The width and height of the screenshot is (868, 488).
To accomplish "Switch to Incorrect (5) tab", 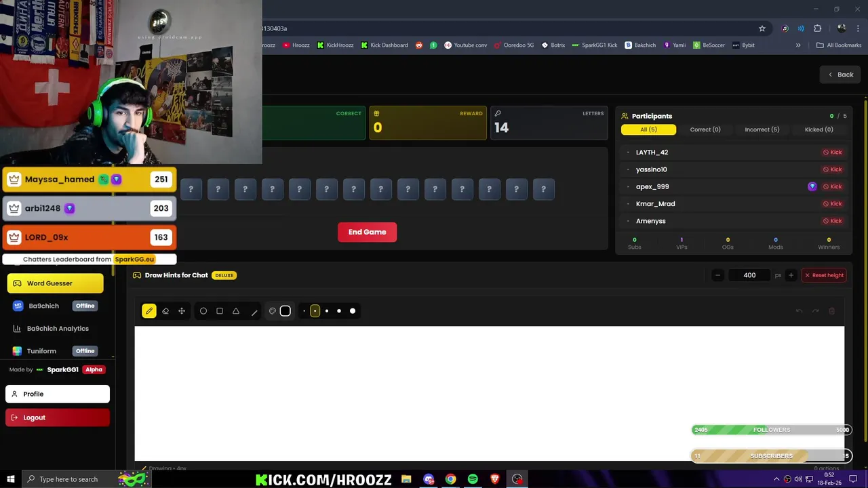I will coord(762,129).
